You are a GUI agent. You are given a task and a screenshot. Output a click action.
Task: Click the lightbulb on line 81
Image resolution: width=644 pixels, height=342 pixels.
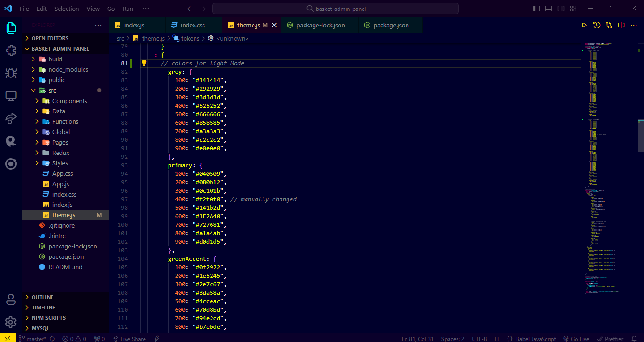coord(144,63)
